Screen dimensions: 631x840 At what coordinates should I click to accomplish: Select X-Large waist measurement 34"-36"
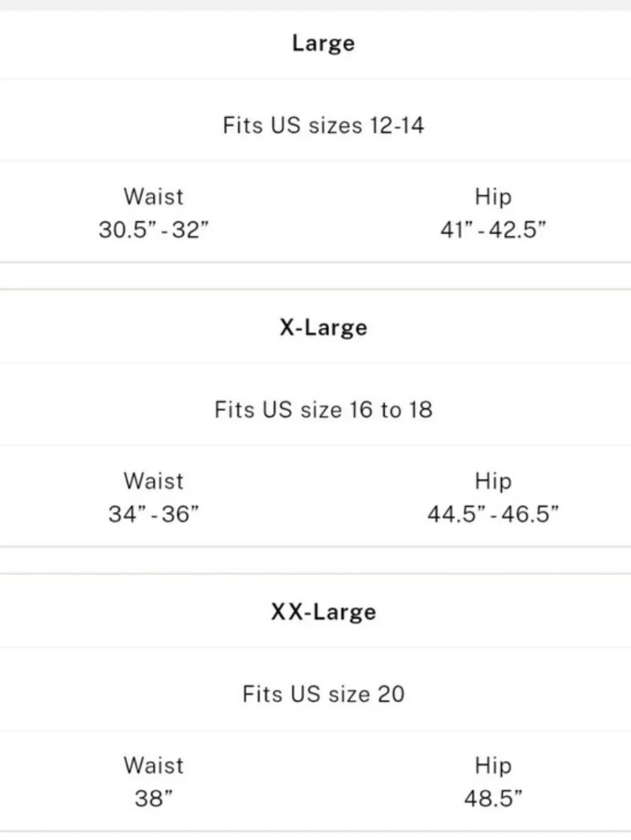click(153, 514)
